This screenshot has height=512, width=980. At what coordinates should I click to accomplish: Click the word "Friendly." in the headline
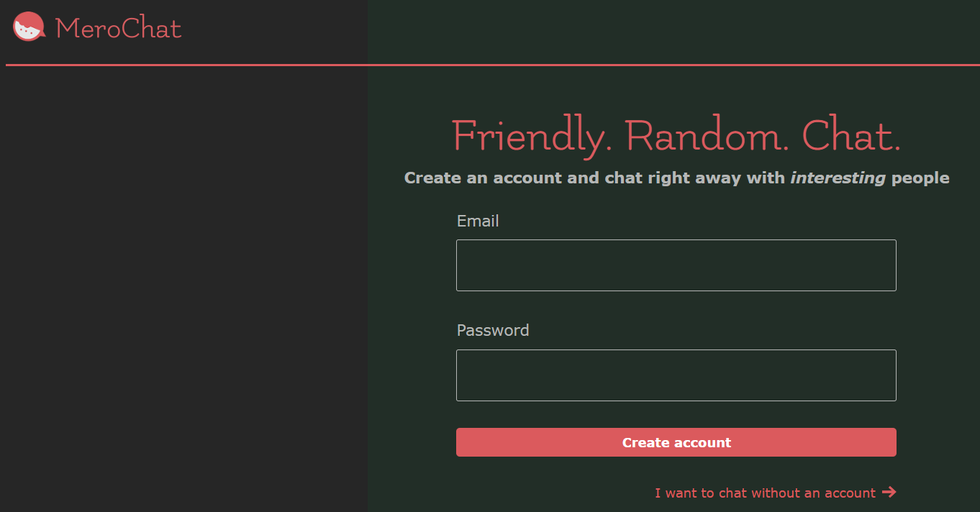click(x=532, y=136)
